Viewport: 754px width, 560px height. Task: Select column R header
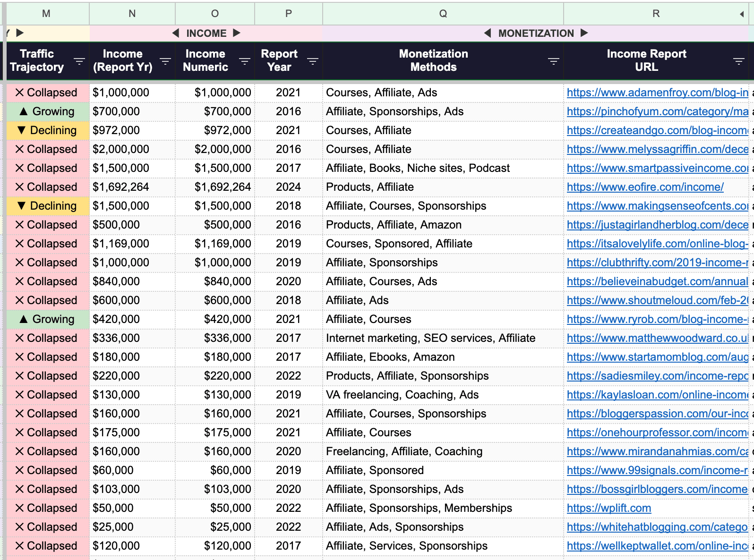pyautogui.click(x=656, y=14)
